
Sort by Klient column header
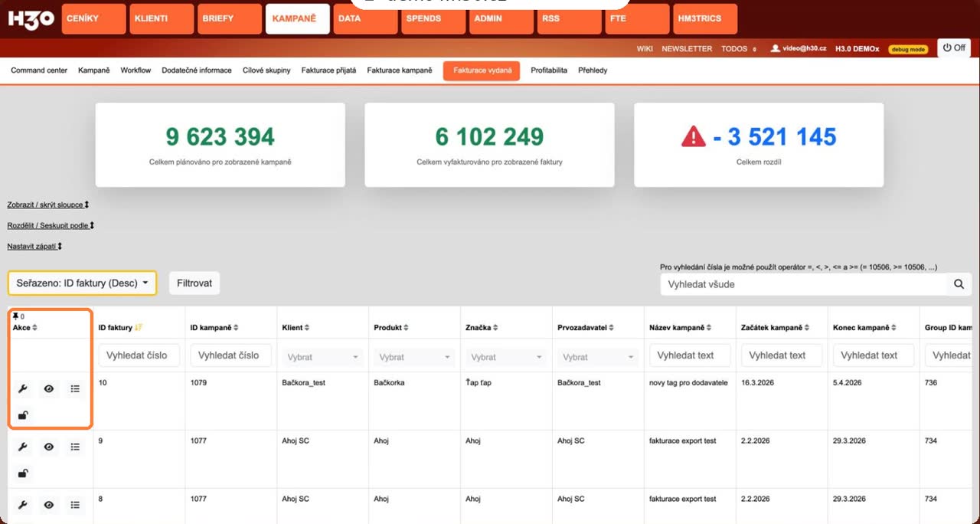[x=297, y=328]
